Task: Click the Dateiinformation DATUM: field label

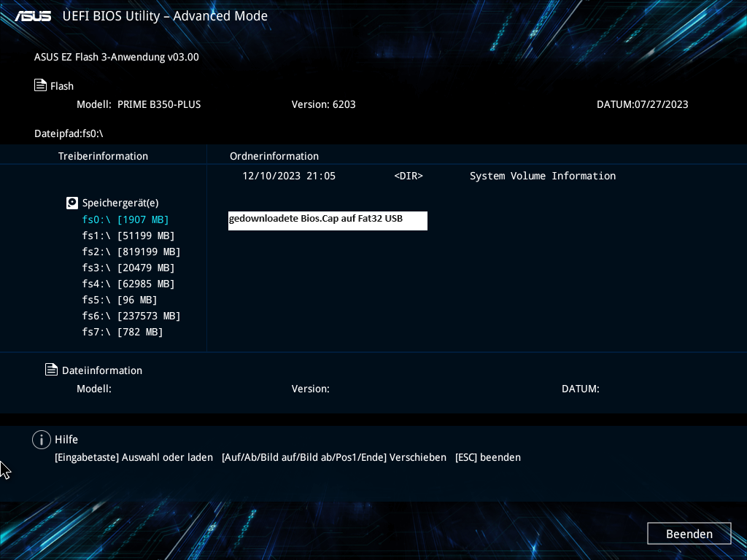Action: click(x=580, y=389)
